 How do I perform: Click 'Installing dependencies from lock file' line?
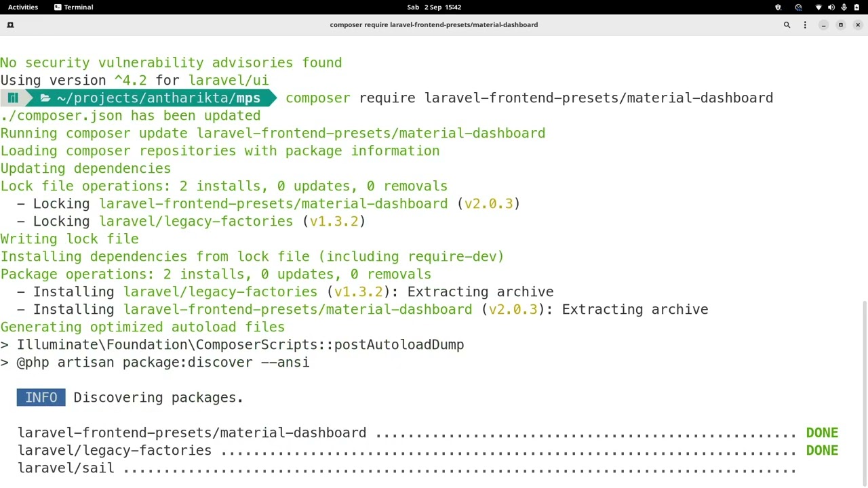(x=252, y=256)
